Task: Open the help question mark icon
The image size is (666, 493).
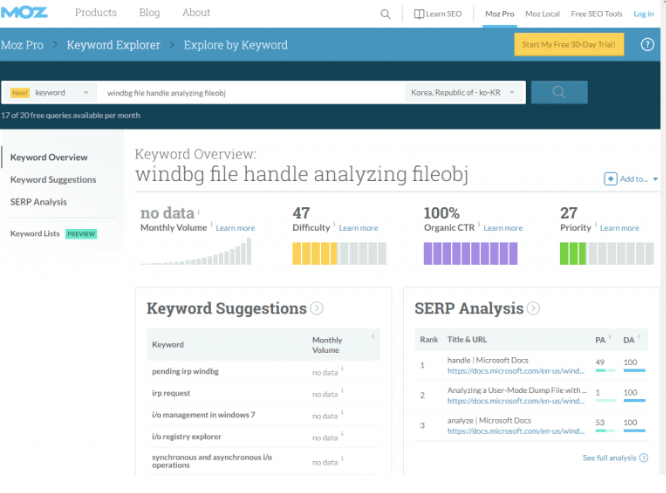Action: [x=647, y=44]
